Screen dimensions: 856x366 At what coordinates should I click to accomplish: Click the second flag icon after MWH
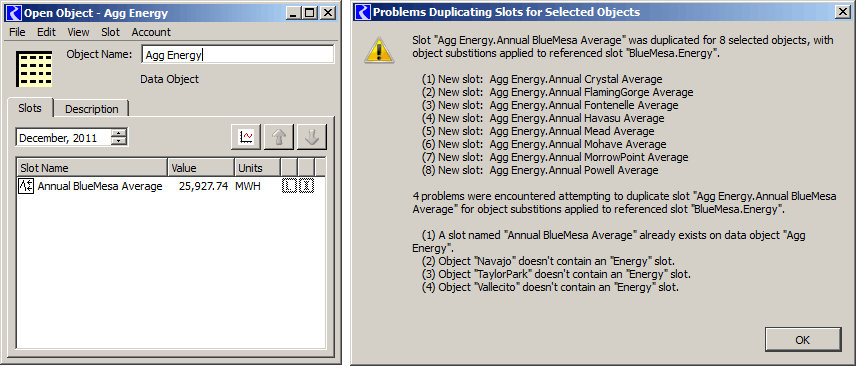tap(307, 186)
